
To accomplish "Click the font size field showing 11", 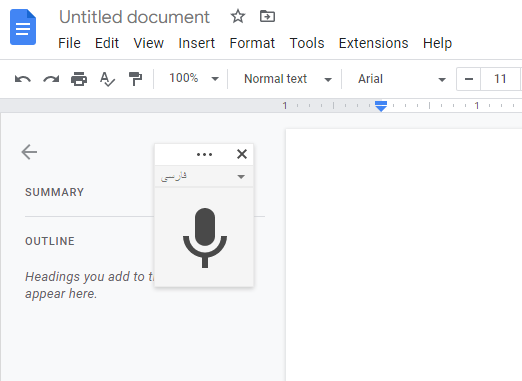I will tap(500, 79).
